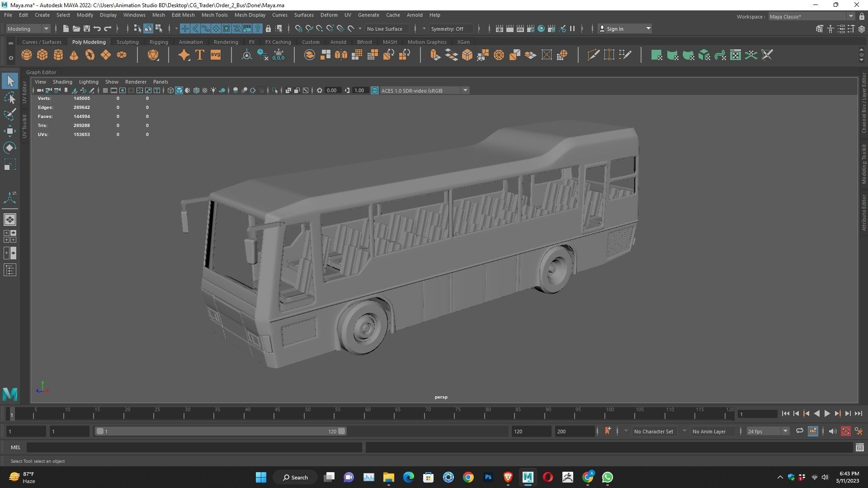Click the Open Scene folder icon
The height and width of the screenshot is (488, 868).
76,28
